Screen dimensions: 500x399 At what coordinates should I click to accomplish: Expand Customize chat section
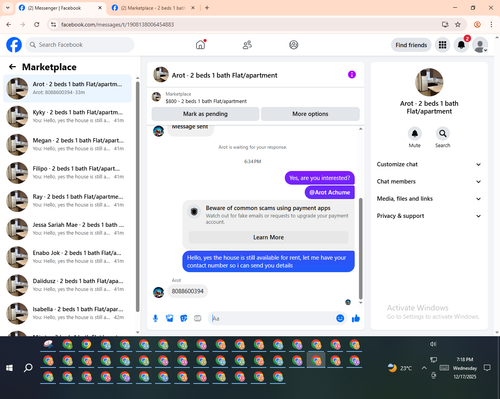pos(429,164)
